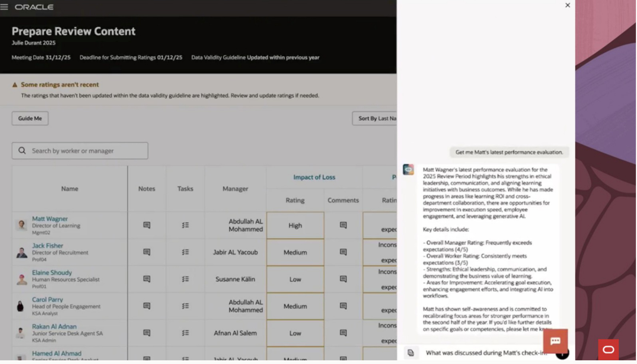This screenshot has height=364, width=637.
Task: Select Jack Fisher's Medium rating cell
Action: point(295,252)
